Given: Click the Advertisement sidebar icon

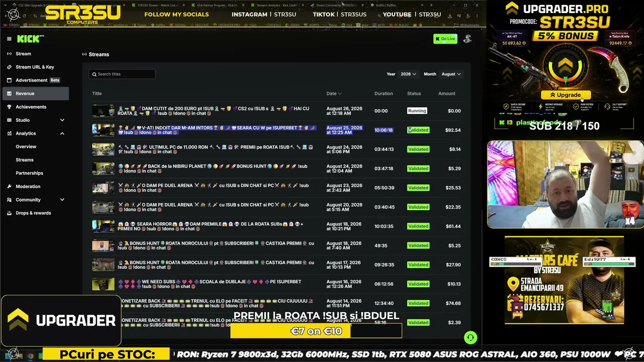Looking at the screenshot, I should pyautogui.click(x=10, y=80).
